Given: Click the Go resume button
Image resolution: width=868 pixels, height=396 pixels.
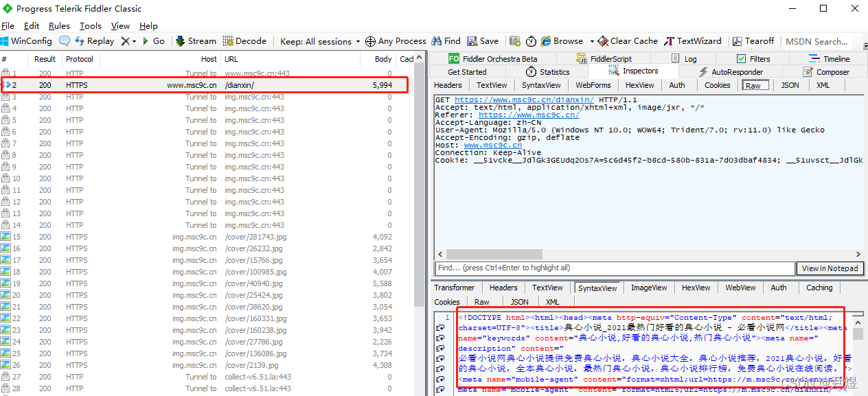Looking at the screenshot, I should (x=153, y=41).
